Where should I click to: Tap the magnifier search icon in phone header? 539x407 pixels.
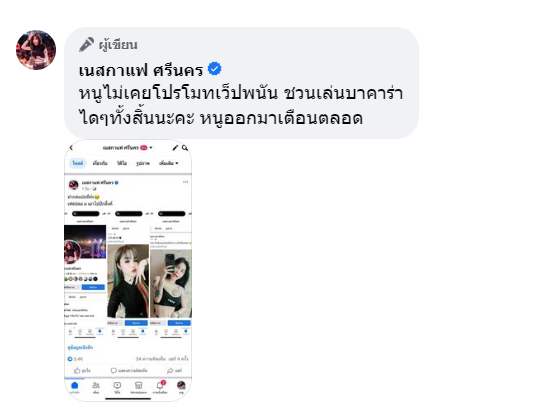click(x=185, y=148)
